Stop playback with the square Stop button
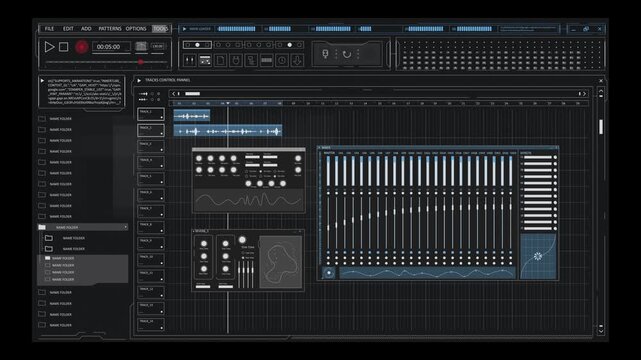Image resolution: width=641 pixels, height=360 pixels. click(x=63, y=47)
